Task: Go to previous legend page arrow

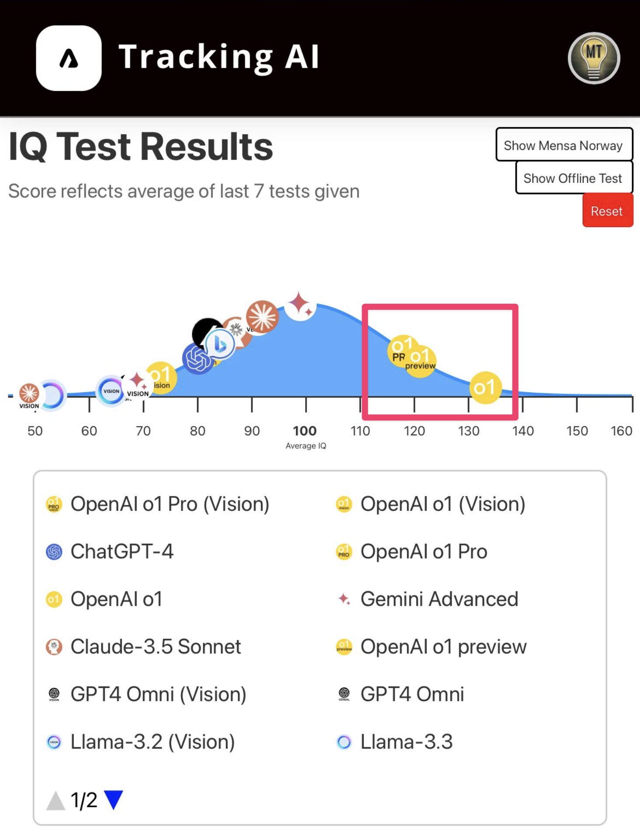Action: [56, 800]
